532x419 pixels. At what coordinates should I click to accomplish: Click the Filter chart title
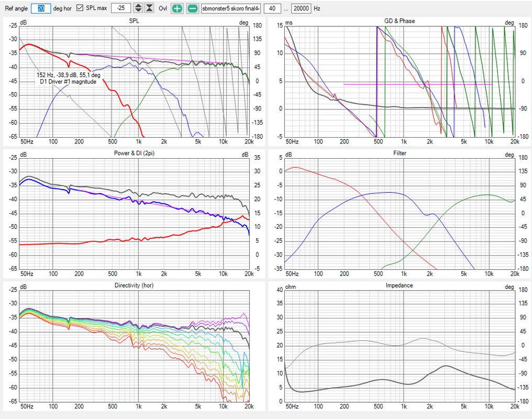400,153
